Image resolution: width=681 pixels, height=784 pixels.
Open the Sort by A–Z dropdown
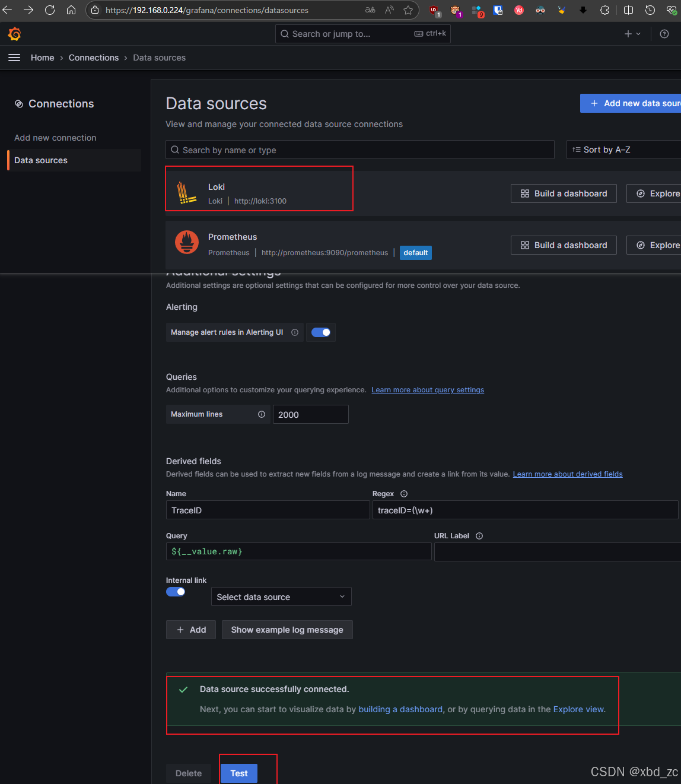(623, 150)
